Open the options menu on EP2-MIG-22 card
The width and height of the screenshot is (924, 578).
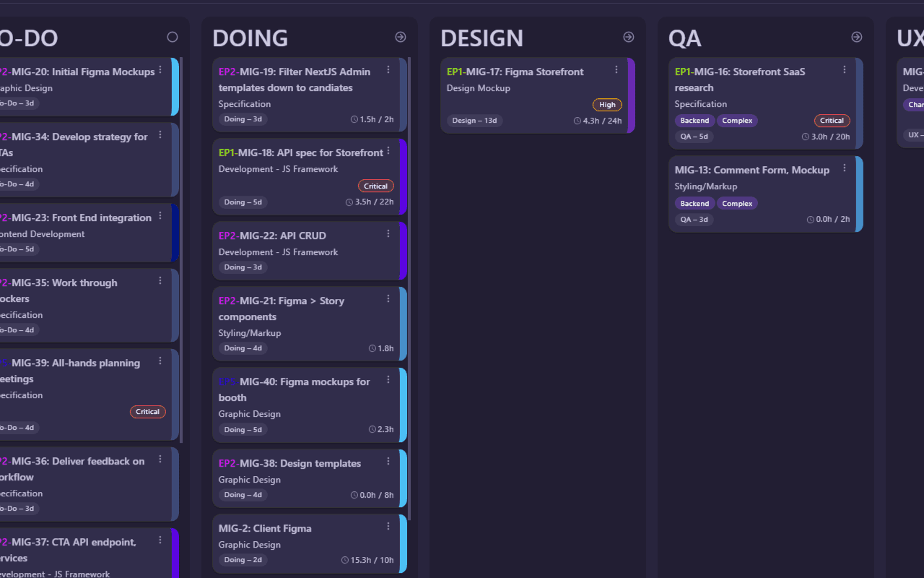(x=388, y=233)
